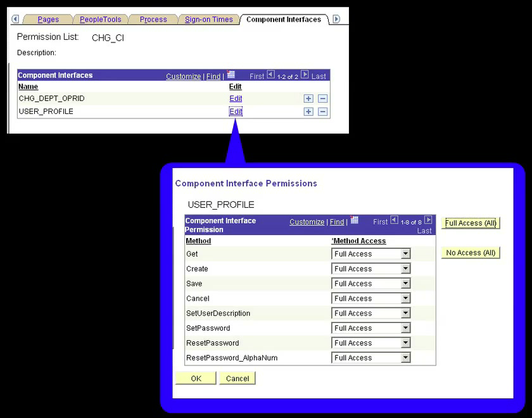Image resolution: width=532 pixels, height=418 pixels.
Task: Open Method Access dropdown for SetUserDescription
Action: [371, 313]
